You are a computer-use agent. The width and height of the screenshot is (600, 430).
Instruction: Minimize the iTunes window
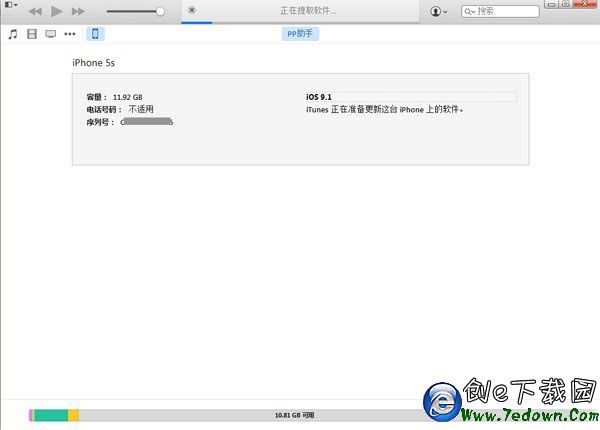(551, 4)
